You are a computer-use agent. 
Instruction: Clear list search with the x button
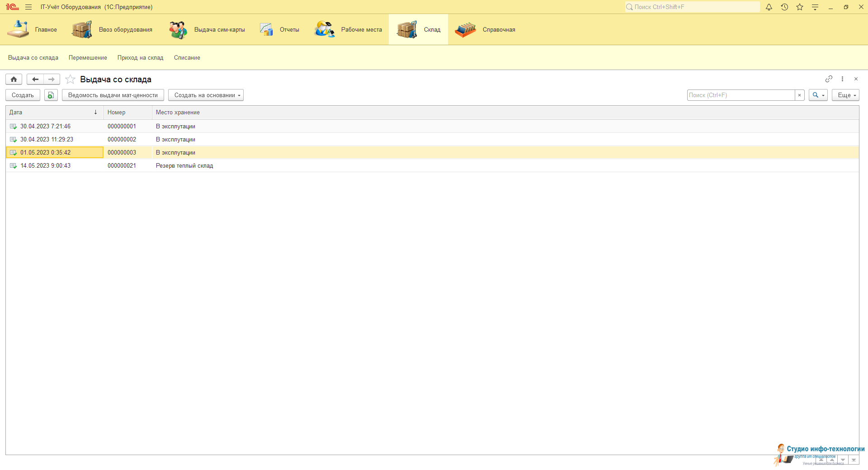point(799,95)
